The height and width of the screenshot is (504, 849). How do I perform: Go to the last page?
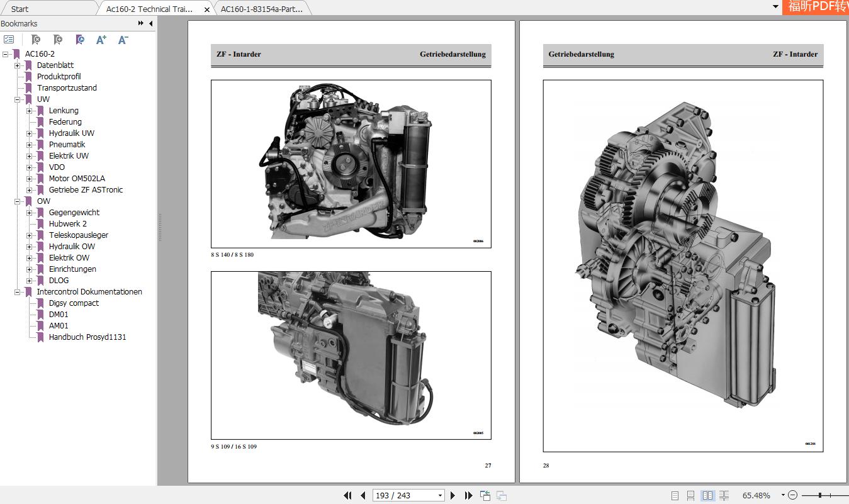click(x=468, y=495)
